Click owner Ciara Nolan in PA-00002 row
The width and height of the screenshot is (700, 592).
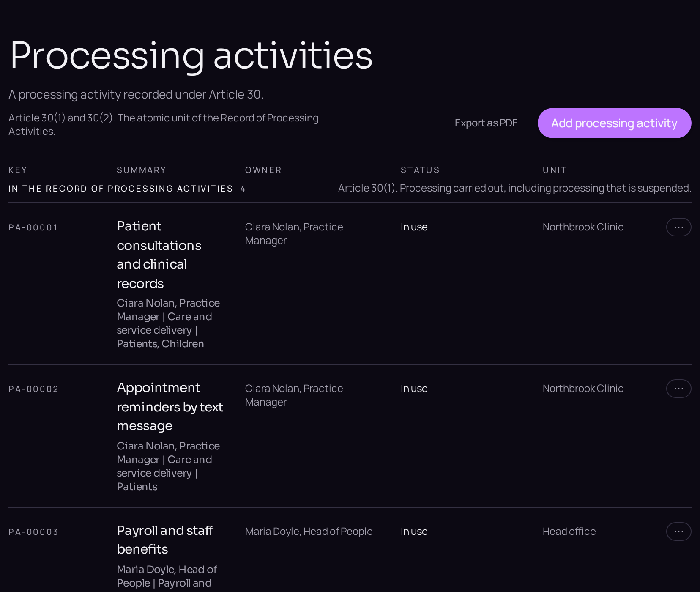pos(294,395)
